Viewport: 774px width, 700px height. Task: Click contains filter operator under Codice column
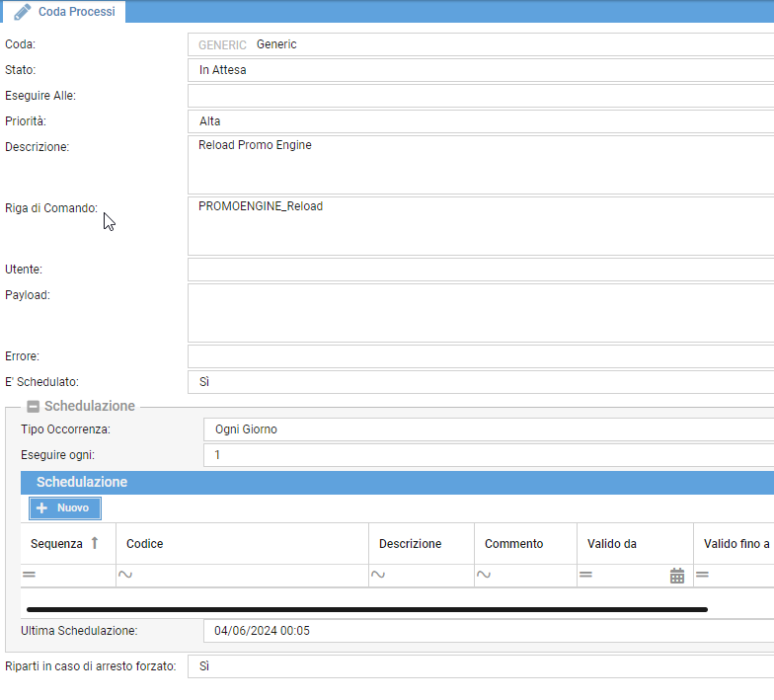[125, 576]
